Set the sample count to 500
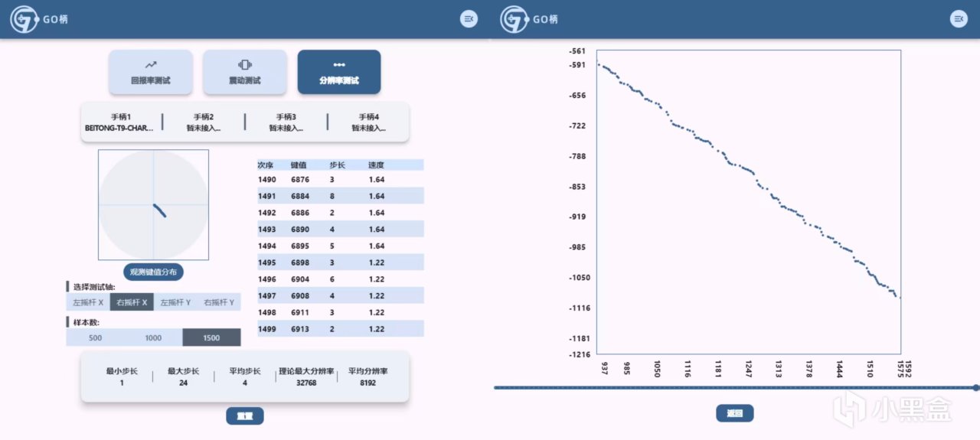Viewport: 980px width, 440px height. pyautogui.click(x=95, y=337)
